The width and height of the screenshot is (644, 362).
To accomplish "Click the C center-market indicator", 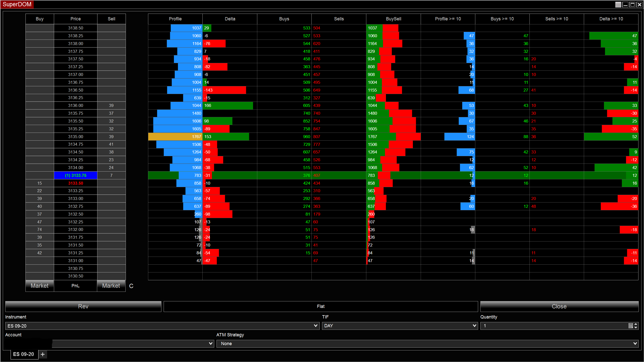I will 131,286.
